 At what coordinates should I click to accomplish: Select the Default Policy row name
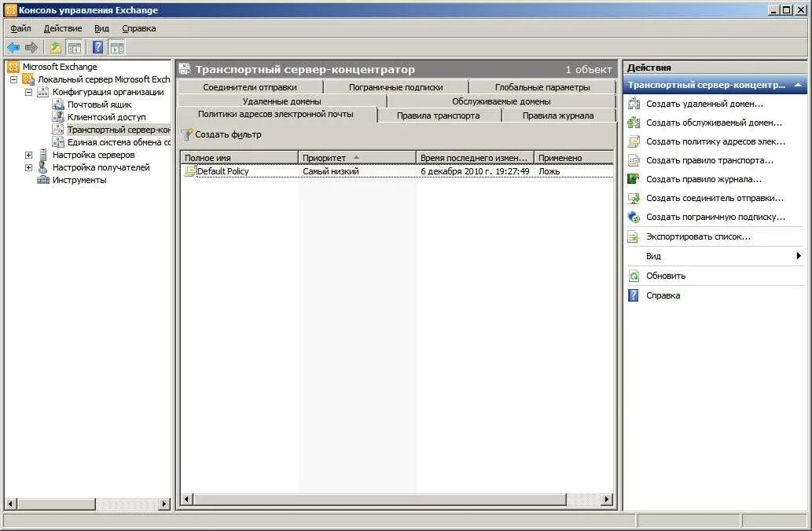[222, 170]
